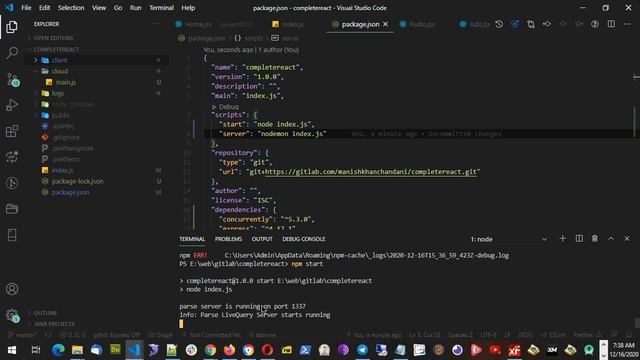Expand the public folder

(x=36, y=115)
